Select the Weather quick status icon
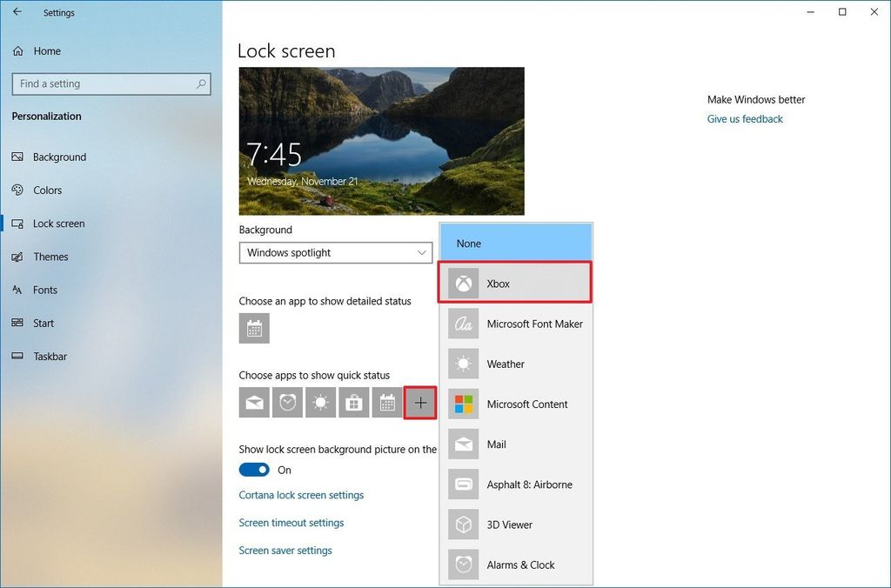This screenshot has width=891, height=588. pos(320,402)
